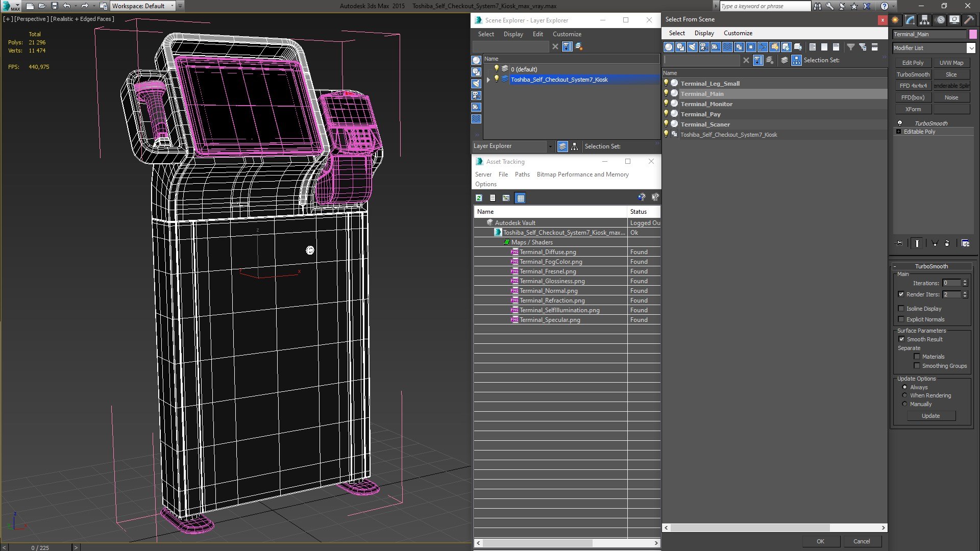Click OK in Select From Scene
This screenshot has width=980, height=551.
pyautogui.click(x=820, y=541)
